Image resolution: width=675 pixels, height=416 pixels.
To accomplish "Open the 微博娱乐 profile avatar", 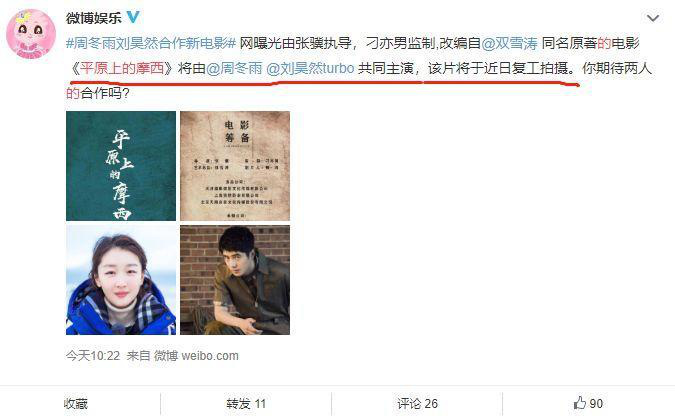I will [x=31, y=34].
